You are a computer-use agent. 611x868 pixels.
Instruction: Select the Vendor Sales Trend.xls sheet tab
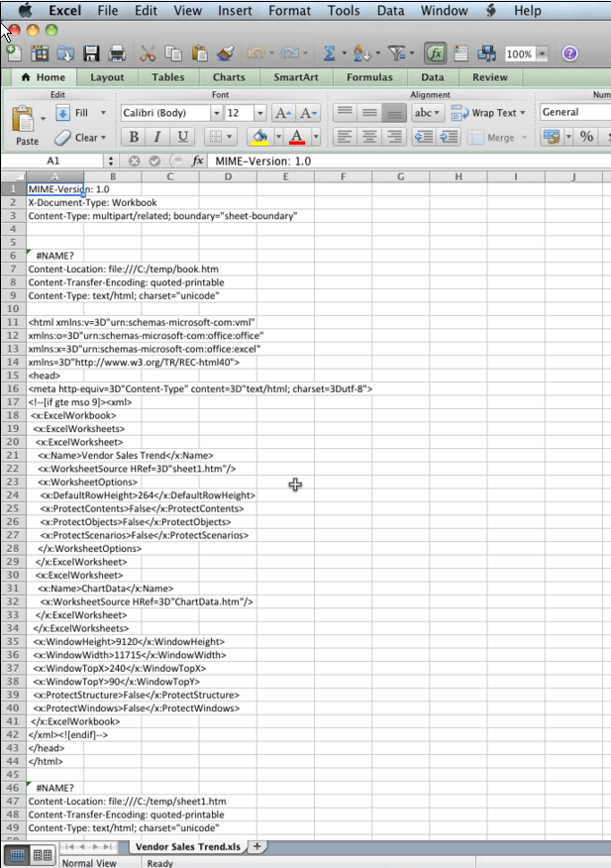pos(187,847)
